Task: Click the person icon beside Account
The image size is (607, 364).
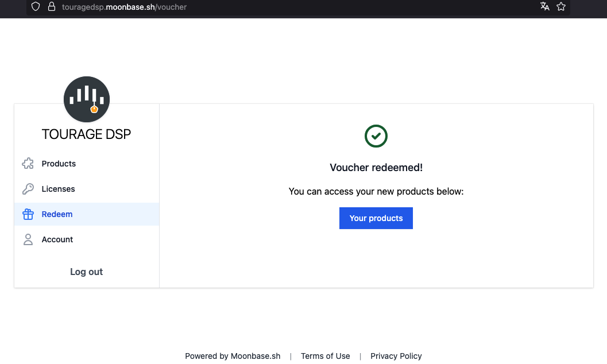Action: point(28,239)
